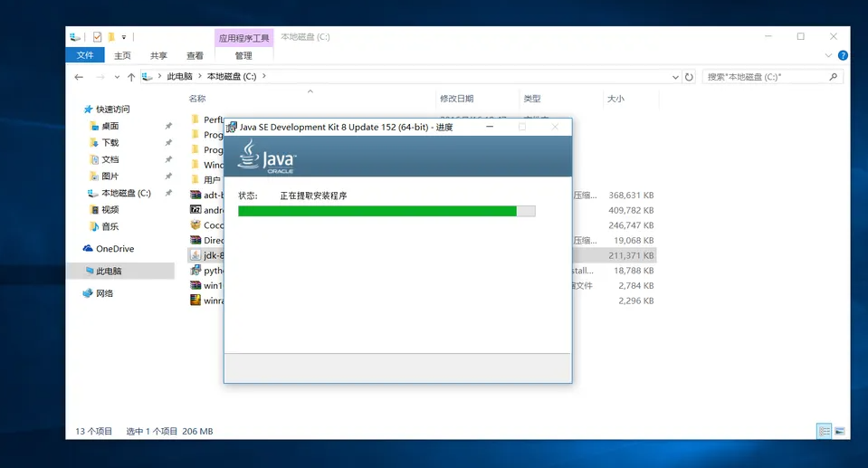Click the 211,371 KB size cell
This screenshot has height=468, width=868.
[x=631, y=255]
